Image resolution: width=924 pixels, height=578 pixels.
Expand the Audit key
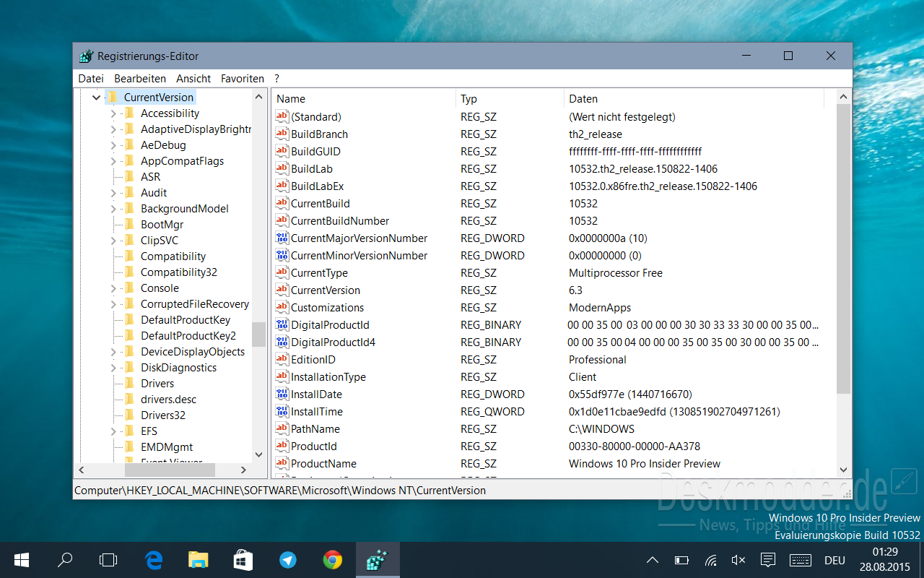coord(113,193)
